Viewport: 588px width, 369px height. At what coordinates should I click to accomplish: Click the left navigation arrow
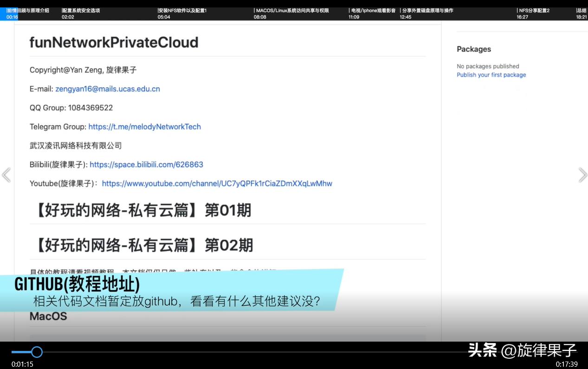pos(6,175)
